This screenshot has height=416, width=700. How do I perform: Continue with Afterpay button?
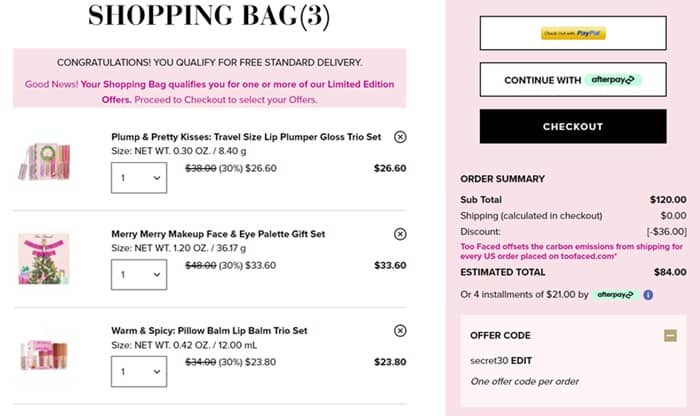[573, 80]
